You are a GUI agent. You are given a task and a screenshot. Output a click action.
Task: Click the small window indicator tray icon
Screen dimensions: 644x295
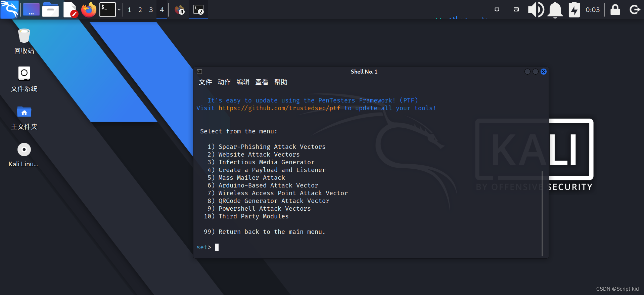(497, 9)
